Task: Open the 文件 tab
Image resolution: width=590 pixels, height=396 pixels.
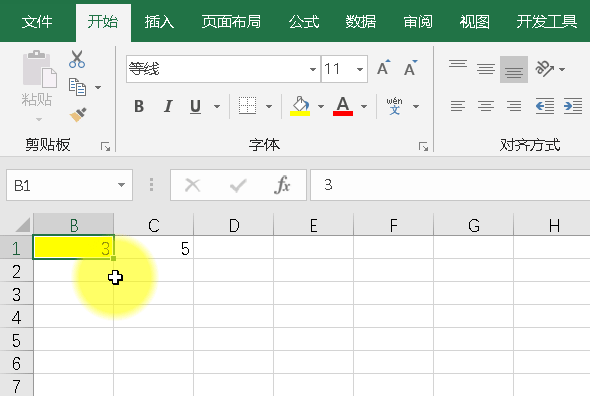Action: pyautogui.click(x=36, y=22)
